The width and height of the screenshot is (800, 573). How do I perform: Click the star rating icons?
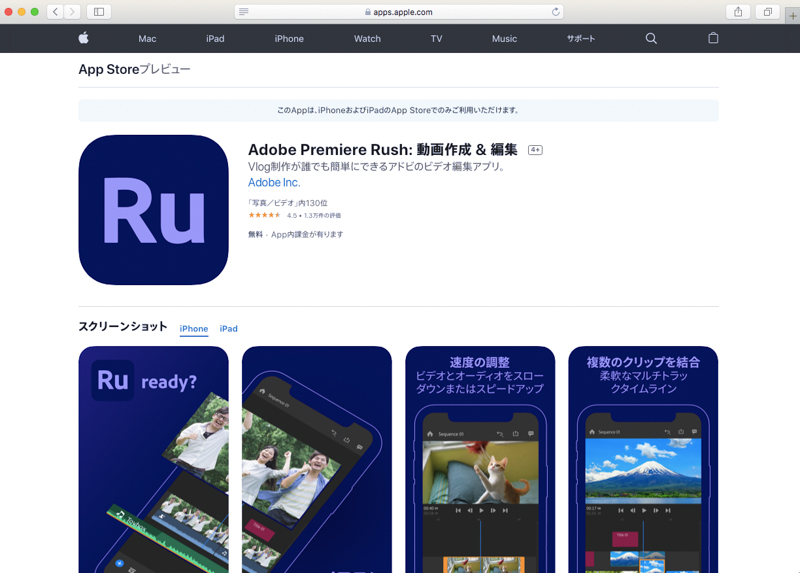[x=264, y=215]
